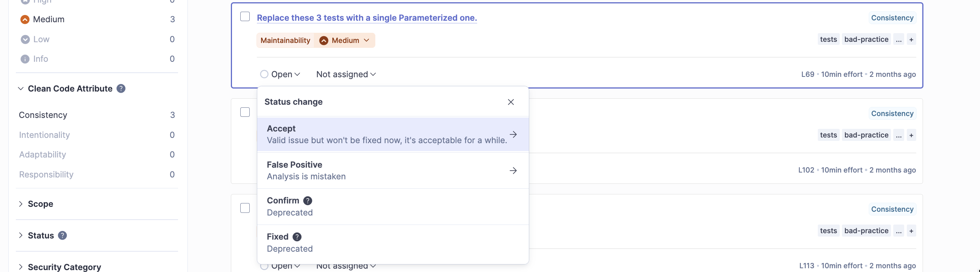
Task: Click the help icon beside Clean Code Attribute
Action: (x=121, y=89)
